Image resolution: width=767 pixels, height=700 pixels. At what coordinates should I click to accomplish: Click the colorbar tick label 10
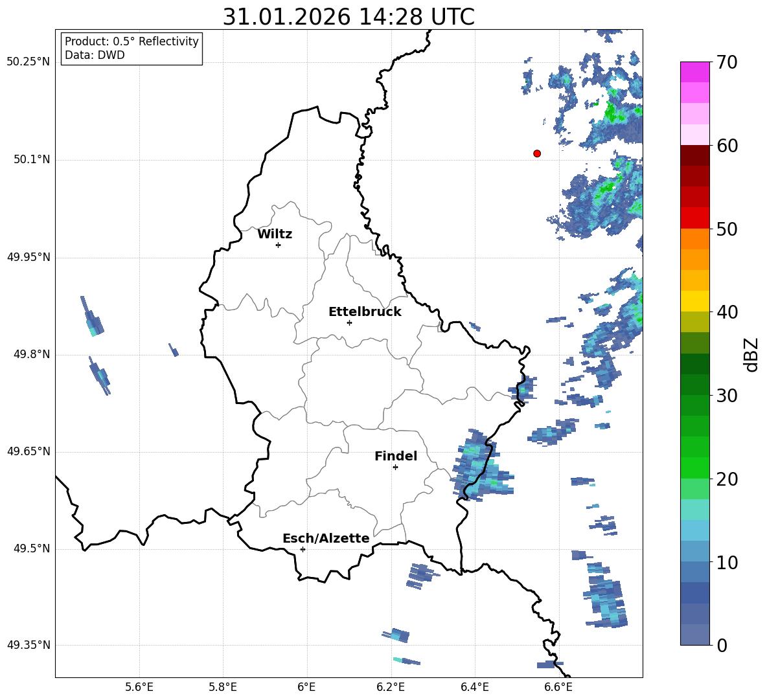coord(727,563)
